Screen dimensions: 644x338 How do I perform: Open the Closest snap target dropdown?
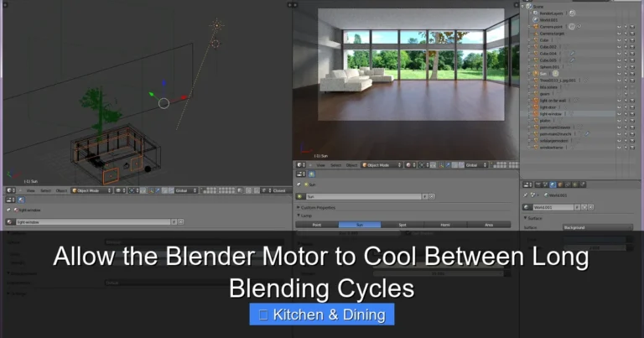pyautogui.click(x=282, y=190)
